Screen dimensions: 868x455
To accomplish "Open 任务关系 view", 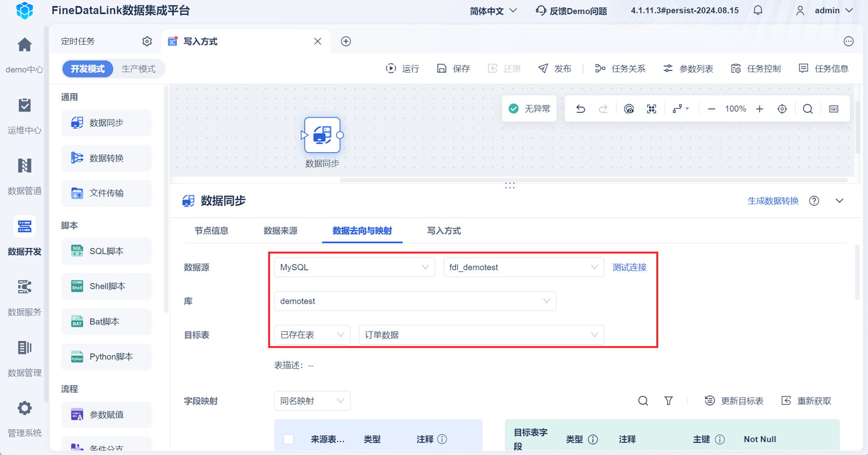I will point(620,69).
